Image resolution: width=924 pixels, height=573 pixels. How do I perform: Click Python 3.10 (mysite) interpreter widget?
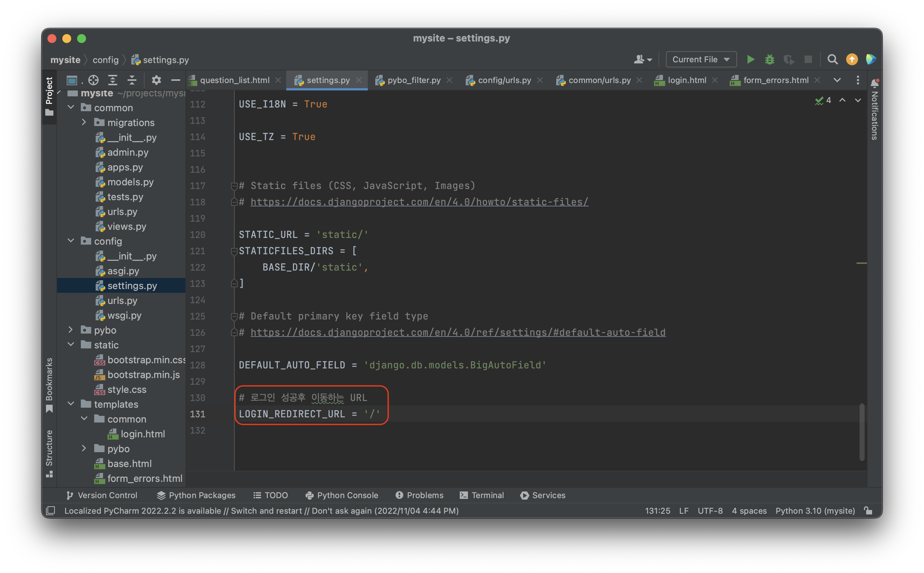(815, 510)
